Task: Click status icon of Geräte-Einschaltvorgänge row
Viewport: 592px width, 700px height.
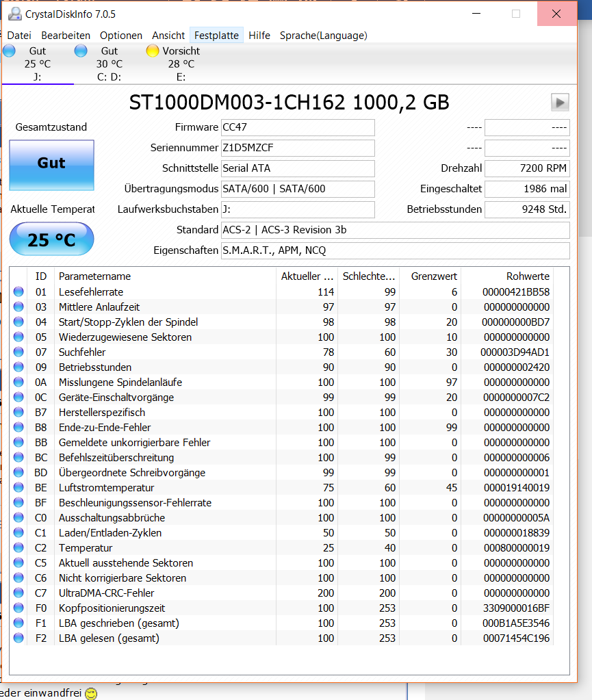Action: point(18,397)
